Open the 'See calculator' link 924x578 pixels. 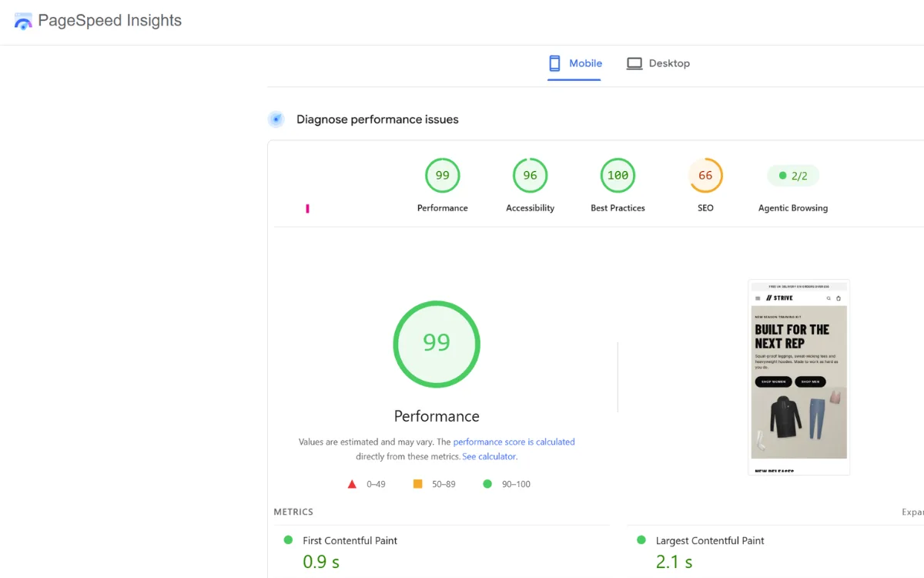(489, 456)
